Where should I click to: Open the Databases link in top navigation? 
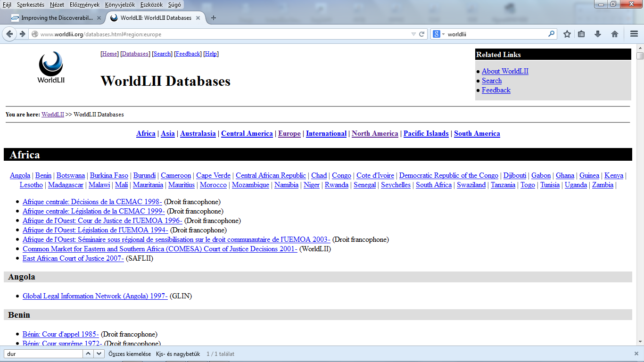pyautogui.click(x=135, y=54)
